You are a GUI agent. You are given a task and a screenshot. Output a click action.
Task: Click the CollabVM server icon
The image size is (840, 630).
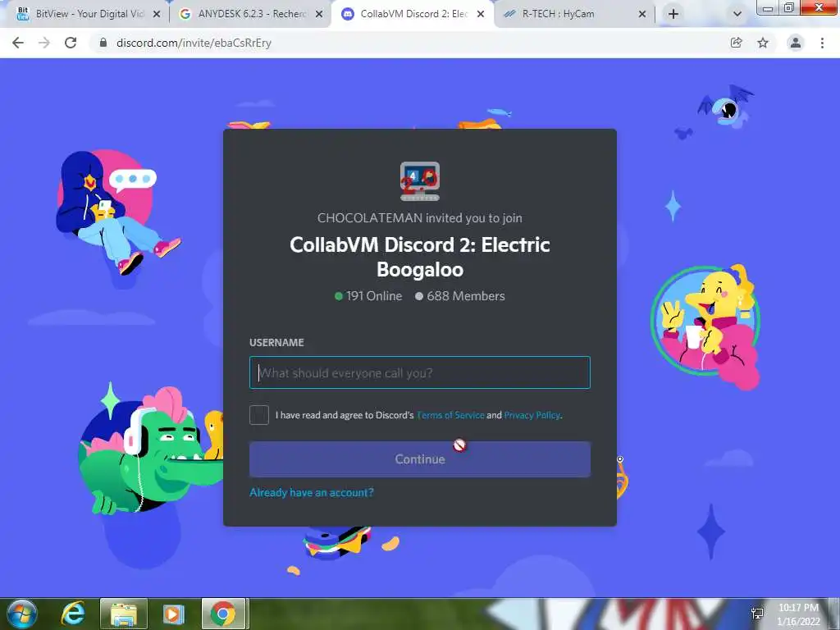[x=420, y=181]
